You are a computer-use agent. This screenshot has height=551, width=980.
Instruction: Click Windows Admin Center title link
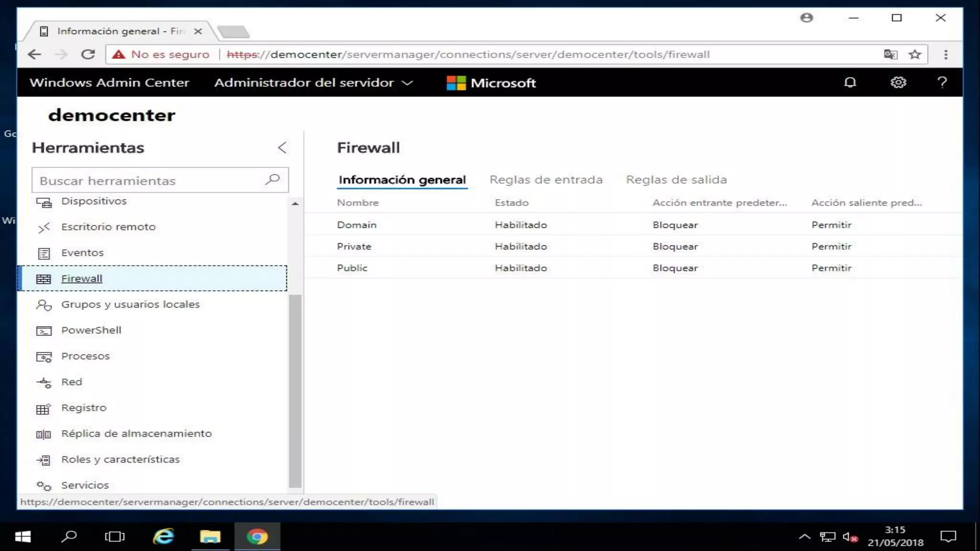109,83
